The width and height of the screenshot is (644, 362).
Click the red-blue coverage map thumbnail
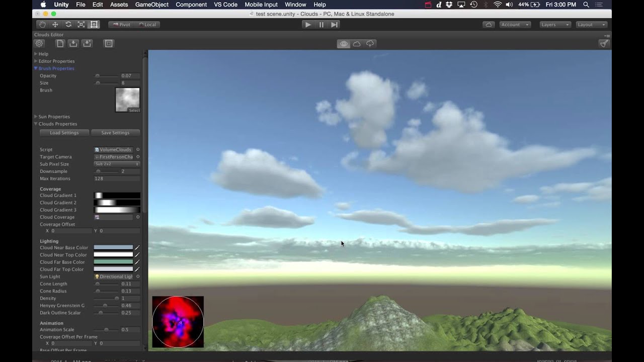(178, 322)
